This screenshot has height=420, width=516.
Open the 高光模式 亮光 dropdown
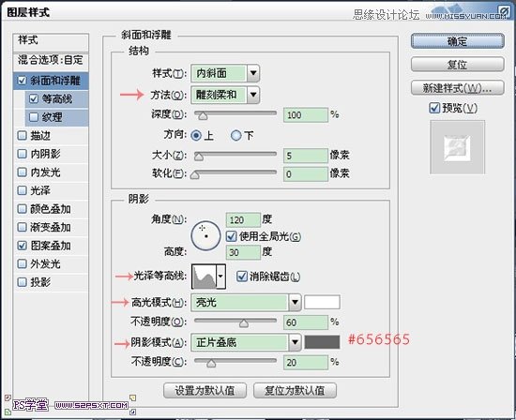295,302
